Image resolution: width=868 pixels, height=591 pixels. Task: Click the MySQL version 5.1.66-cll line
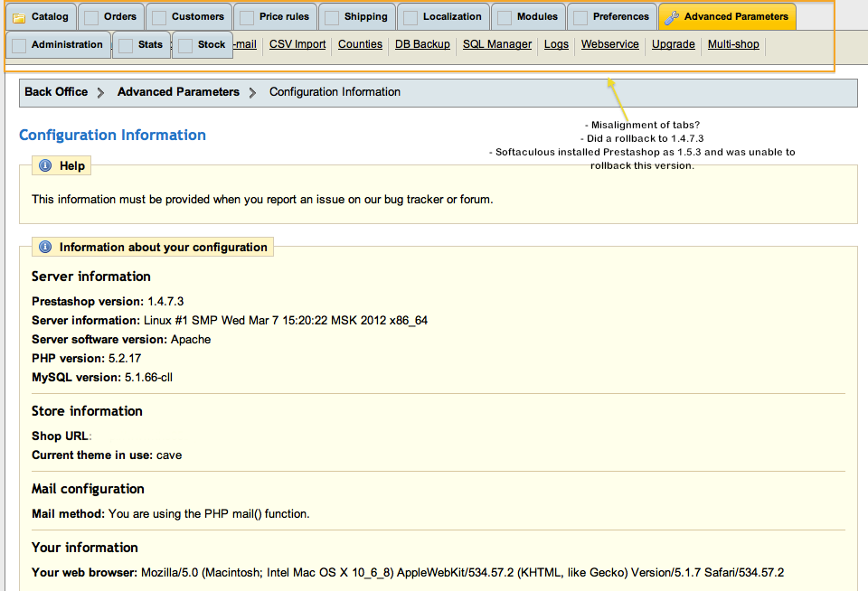click(x=102, y=378)
